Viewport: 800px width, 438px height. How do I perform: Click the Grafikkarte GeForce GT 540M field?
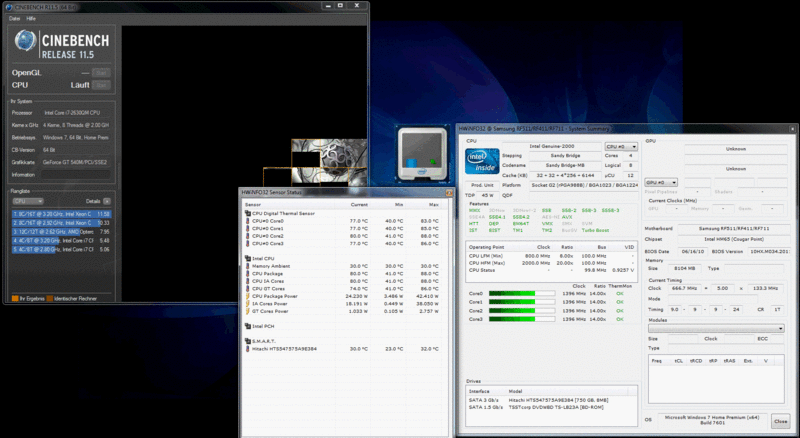point(76,162)
